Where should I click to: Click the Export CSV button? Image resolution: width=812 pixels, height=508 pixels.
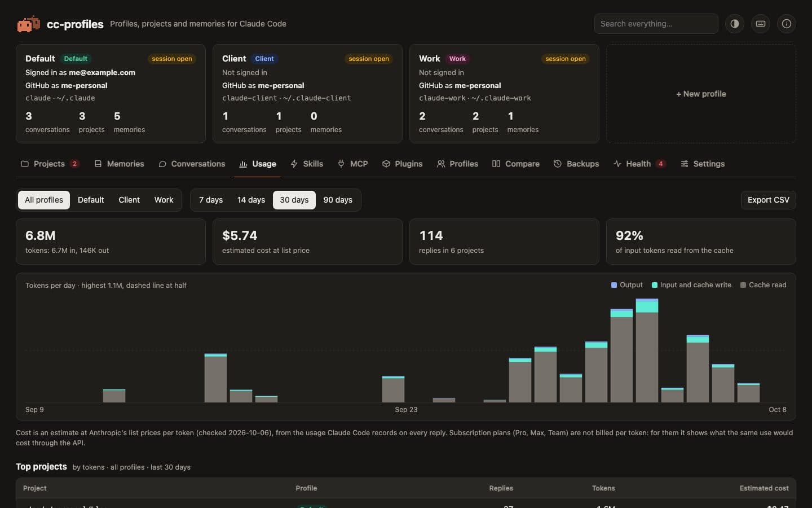pos(768,200)
